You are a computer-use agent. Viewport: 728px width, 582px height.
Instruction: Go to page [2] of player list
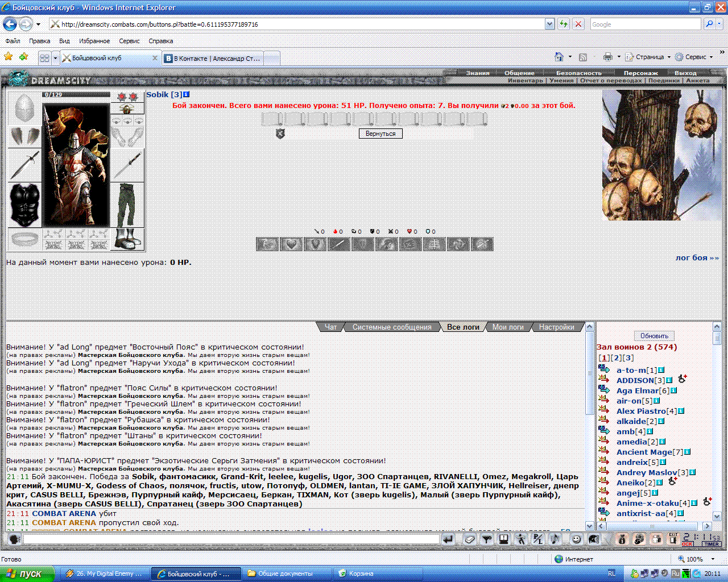617,357
